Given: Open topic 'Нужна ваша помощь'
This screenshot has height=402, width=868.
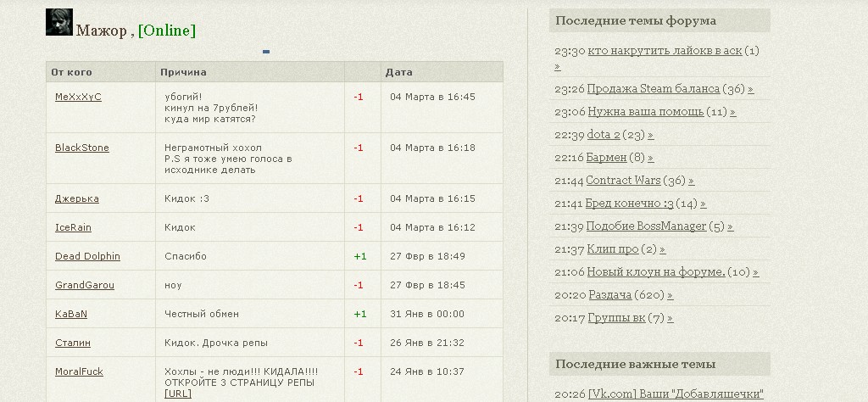Looking at the screenshot, I should tap(645, 112).
